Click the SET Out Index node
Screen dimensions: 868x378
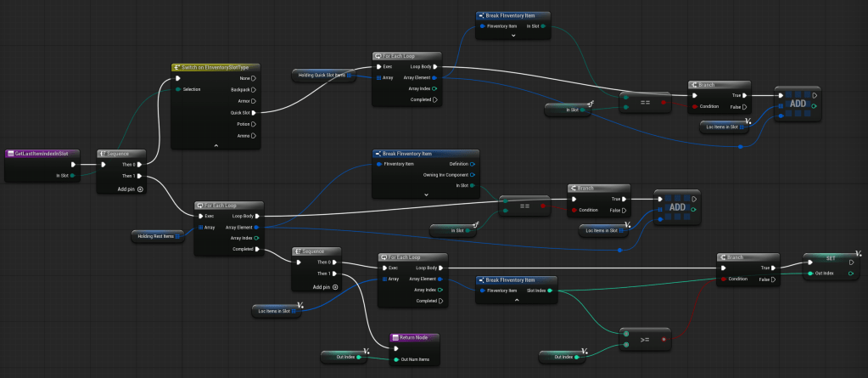832,257
